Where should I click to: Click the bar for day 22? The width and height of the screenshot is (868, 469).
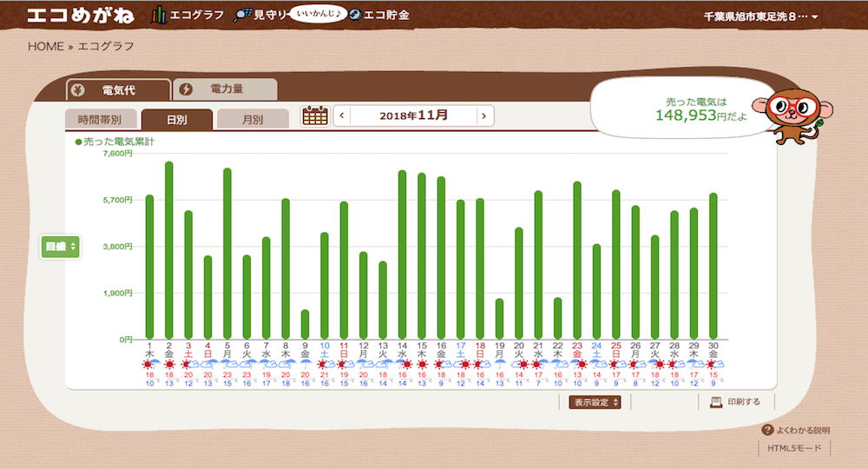pos(557,319)
